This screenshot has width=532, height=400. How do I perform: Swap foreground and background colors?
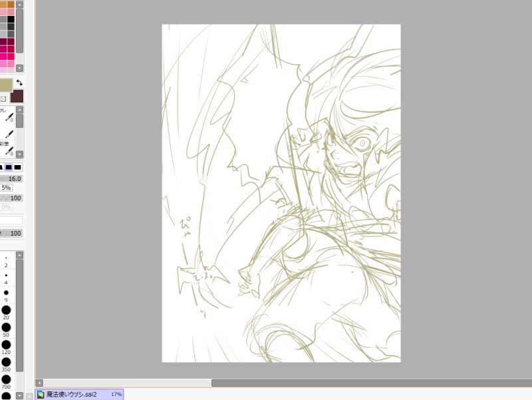pyautogui.click(x=19, y=83)
